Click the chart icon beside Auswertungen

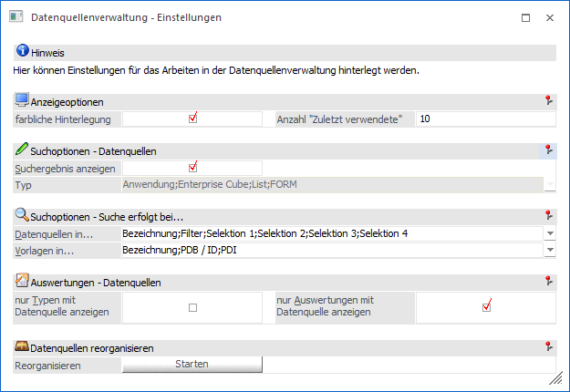pos(22,283)
